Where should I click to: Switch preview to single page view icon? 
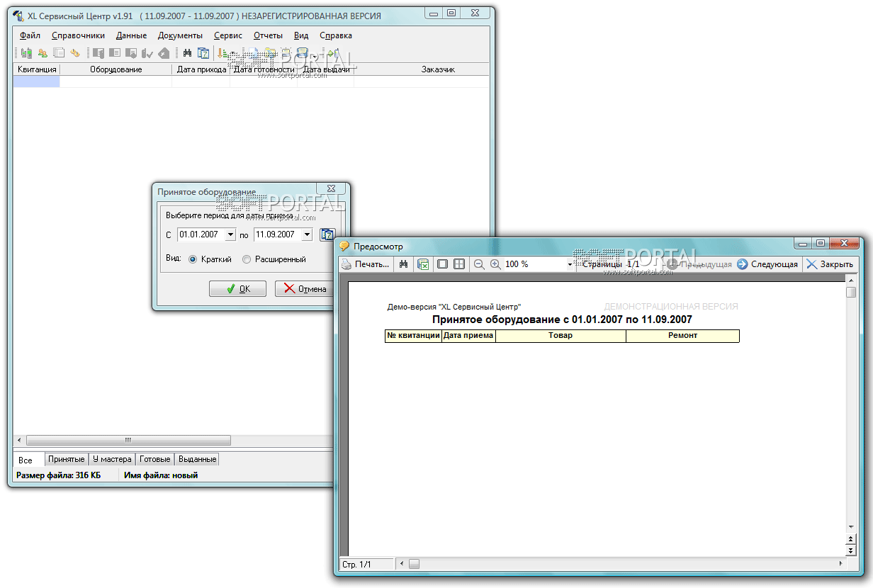click(443, 264)
